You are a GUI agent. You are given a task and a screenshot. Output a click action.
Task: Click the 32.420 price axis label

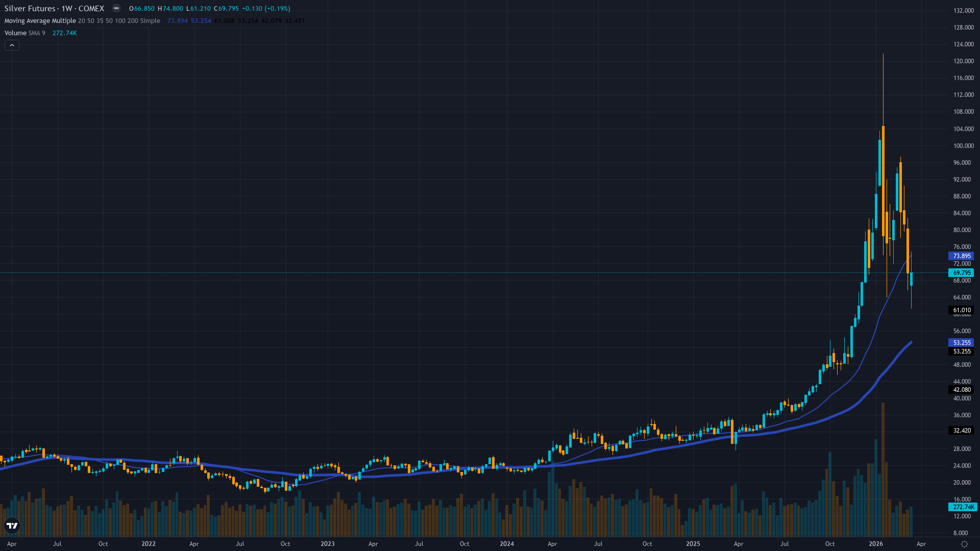(x=962, y=431)
